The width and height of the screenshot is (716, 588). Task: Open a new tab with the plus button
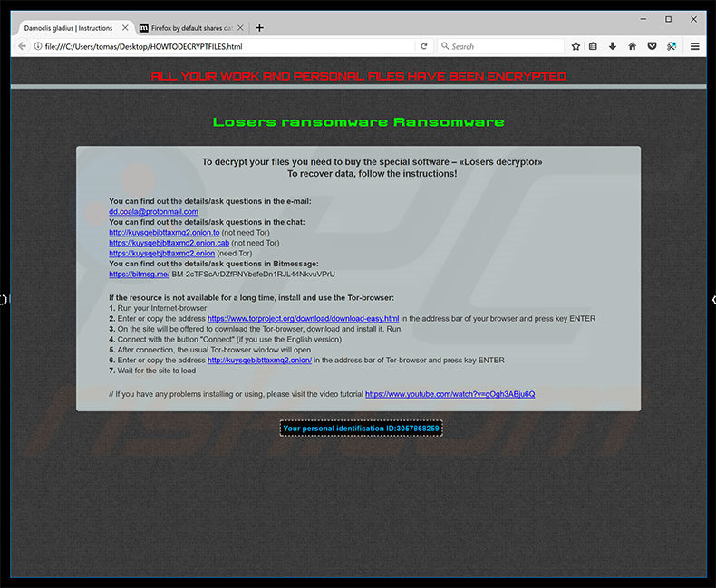[x=259, y=27]
